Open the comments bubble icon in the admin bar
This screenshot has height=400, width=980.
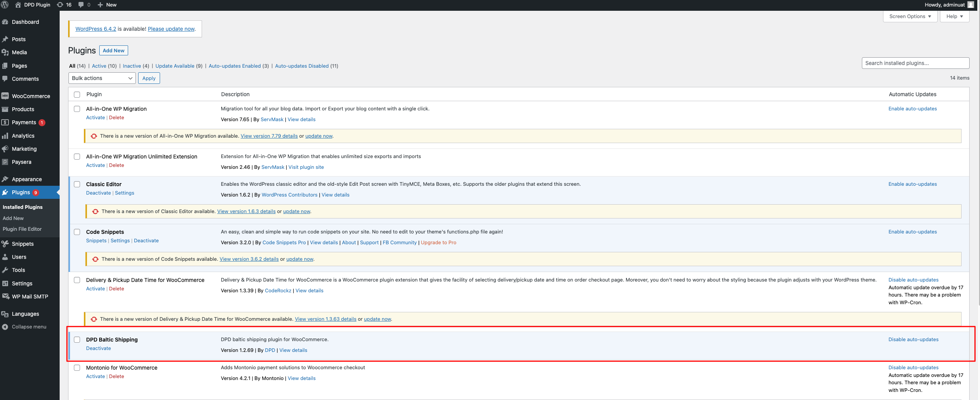pyautogui.click(x=81, y=5)
